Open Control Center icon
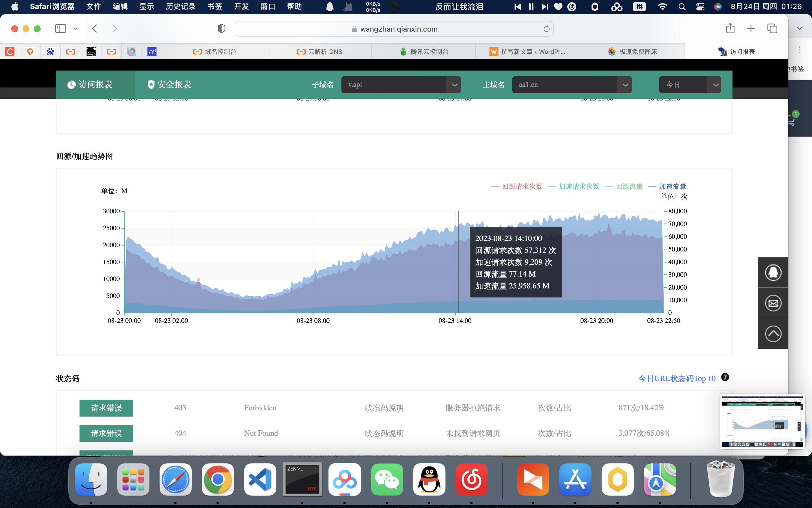This screenshot has width=812, height=508. coord(700,7)
